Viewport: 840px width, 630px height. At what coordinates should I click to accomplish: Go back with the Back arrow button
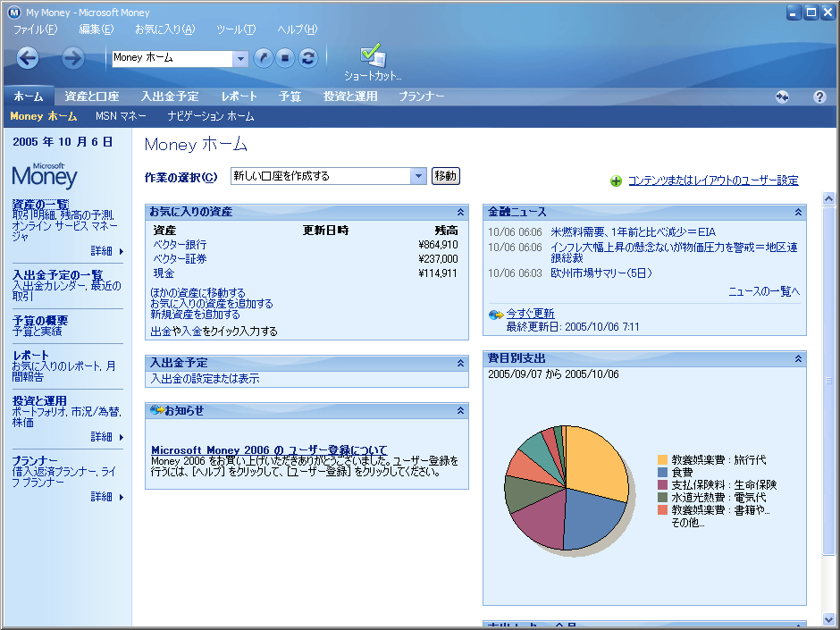tap(28, 58)
